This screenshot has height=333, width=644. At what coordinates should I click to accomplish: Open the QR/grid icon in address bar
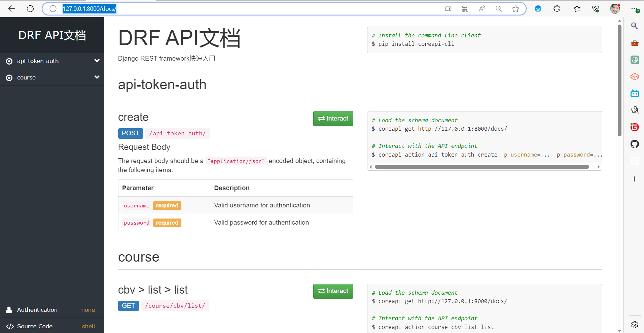465,9
